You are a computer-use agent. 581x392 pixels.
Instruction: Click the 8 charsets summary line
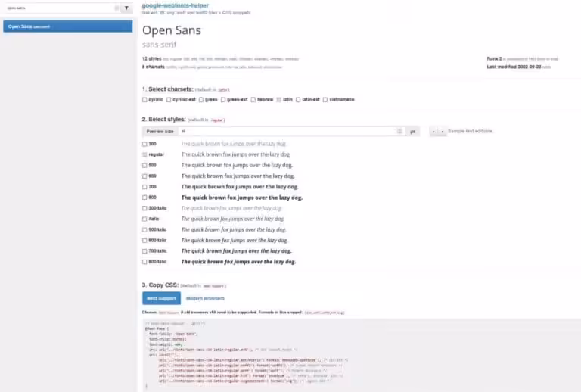pyautogui.click(x=213, y=67)
